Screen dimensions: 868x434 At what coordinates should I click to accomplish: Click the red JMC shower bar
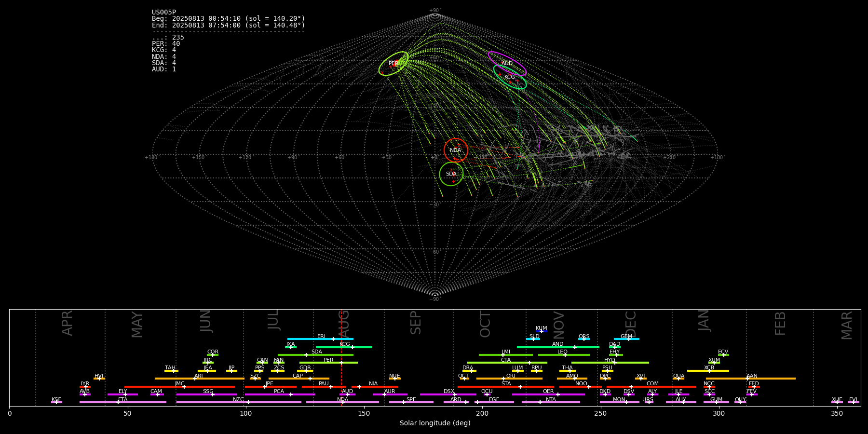[180, 387]
